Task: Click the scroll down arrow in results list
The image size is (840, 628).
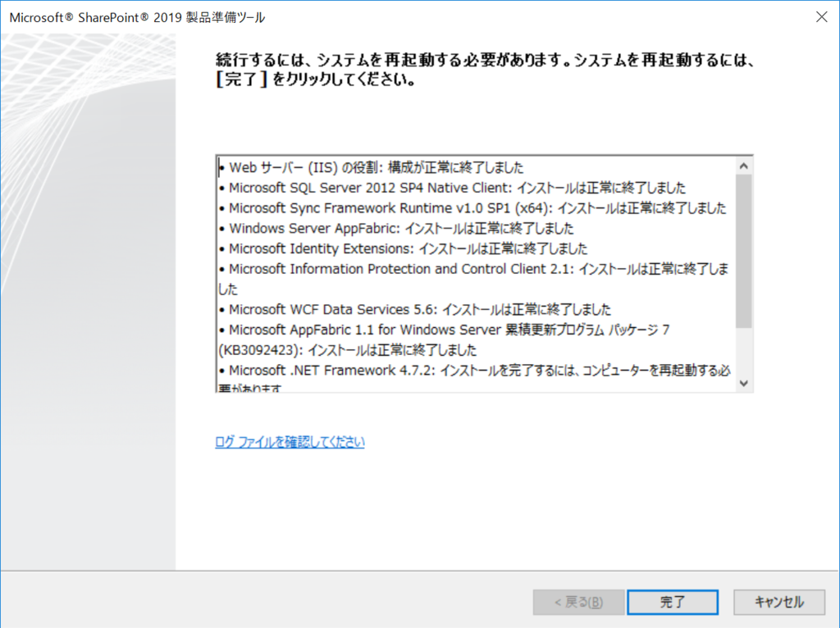Action: point(743,383)
